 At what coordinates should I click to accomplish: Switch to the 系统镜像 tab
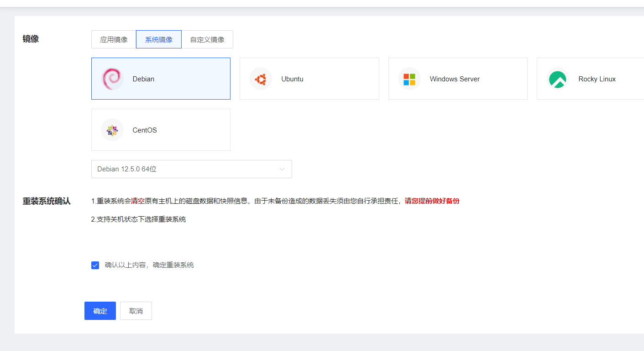(159, 39)
